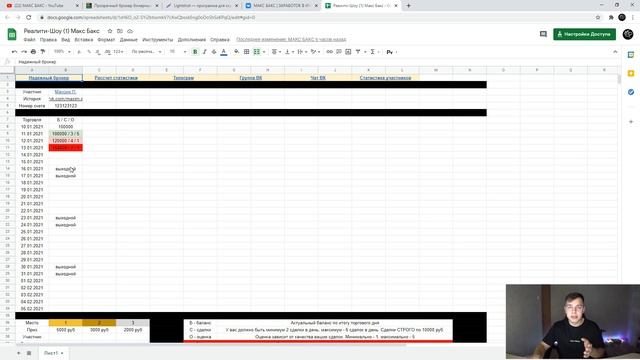Open the borders tool
The image size is (640, 360).
(247, 52)
